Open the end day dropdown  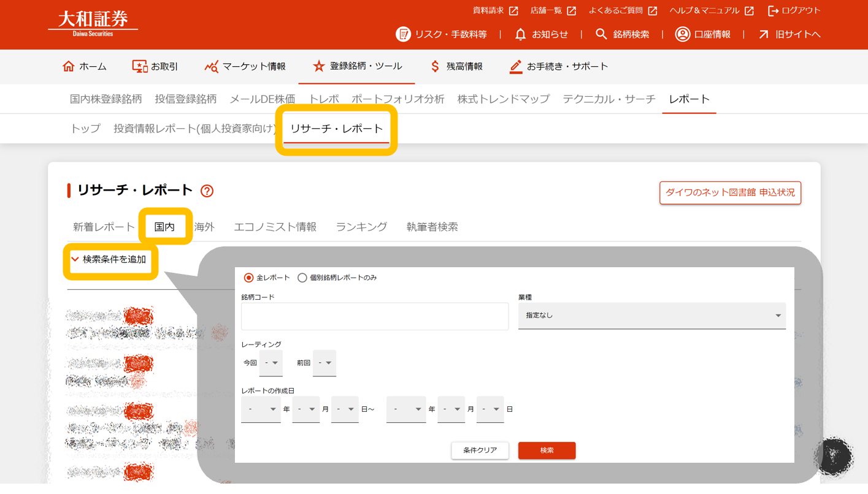coord(490,409)
